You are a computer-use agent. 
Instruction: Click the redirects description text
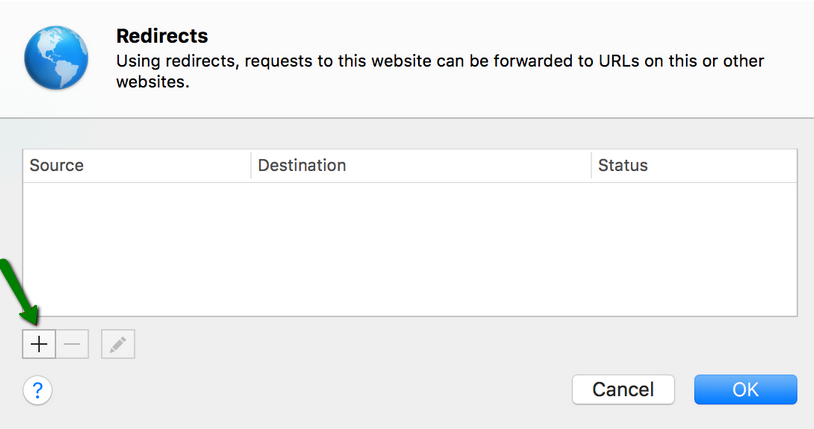click(440, 71)
